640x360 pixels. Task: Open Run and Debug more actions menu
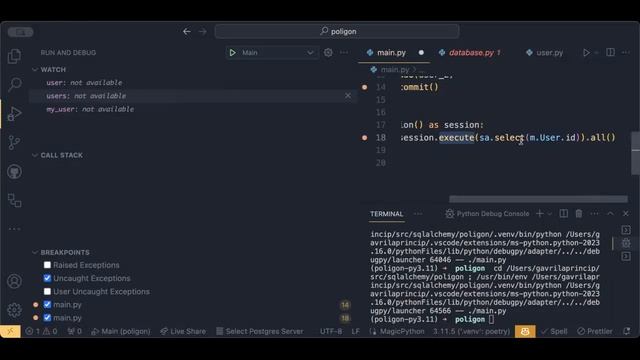[344, 53]
